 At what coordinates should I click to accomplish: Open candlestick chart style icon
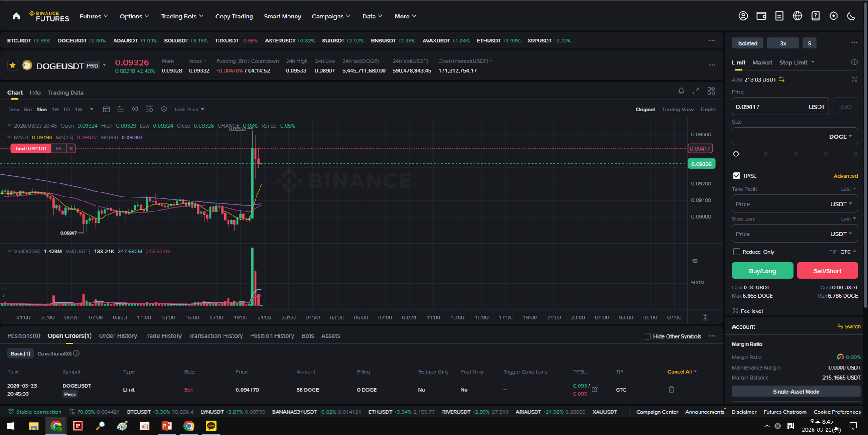point(135,109)
